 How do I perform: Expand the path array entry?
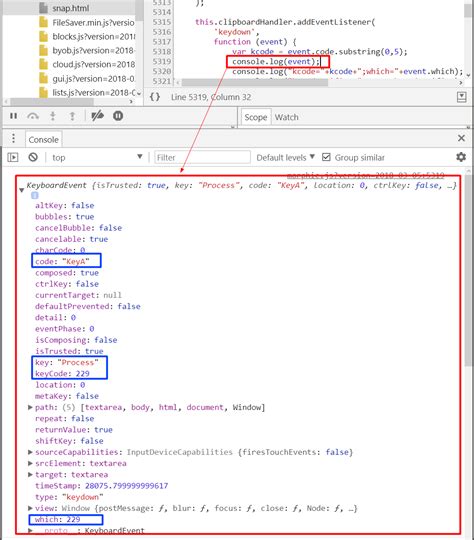[x=30, y=407]
